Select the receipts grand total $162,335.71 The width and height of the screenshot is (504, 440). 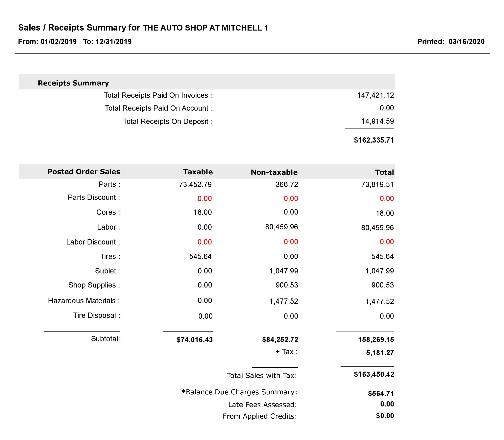click(373, 140)
